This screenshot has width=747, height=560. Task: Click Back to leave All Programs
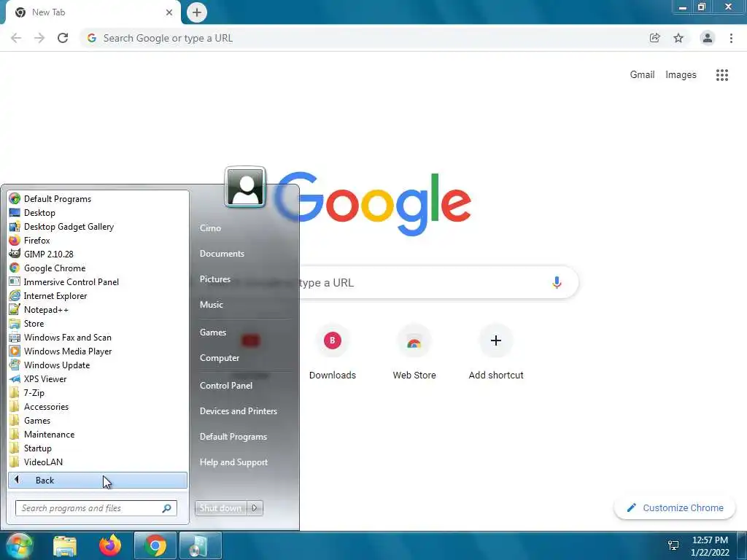click(x=98, y=480)
